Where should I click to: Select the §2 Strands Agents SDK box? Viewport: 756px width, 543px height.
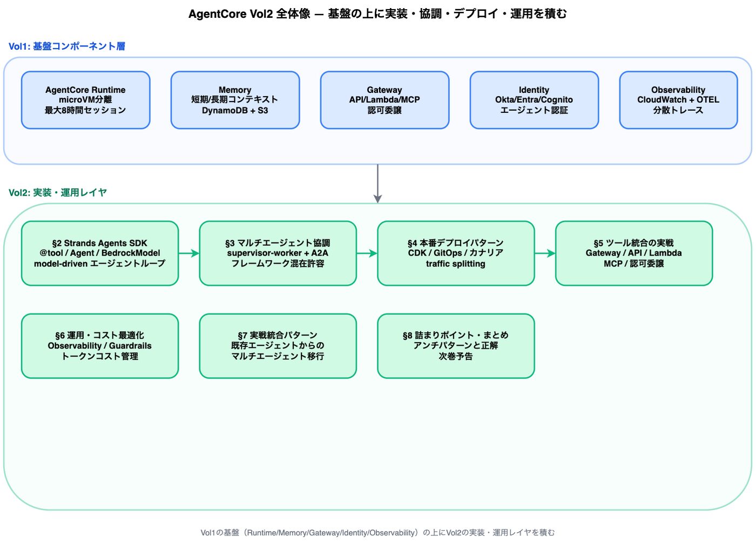[x=100, y=253]
